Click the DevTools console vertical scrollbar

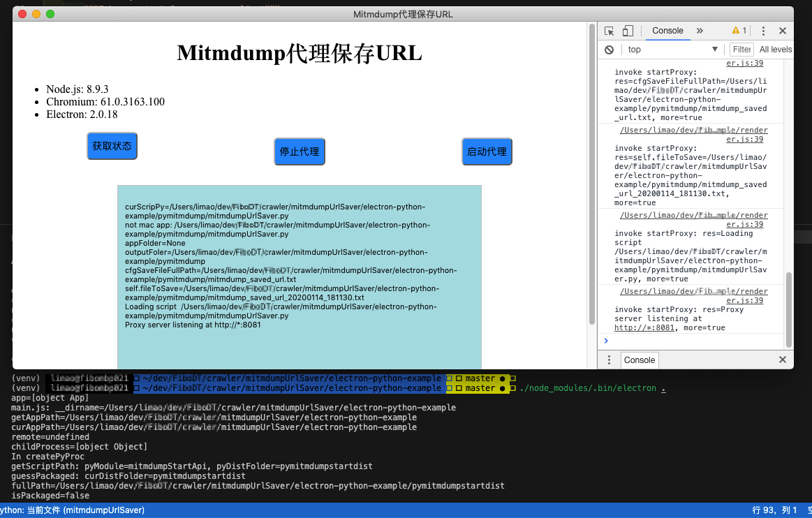pos(789,309)
